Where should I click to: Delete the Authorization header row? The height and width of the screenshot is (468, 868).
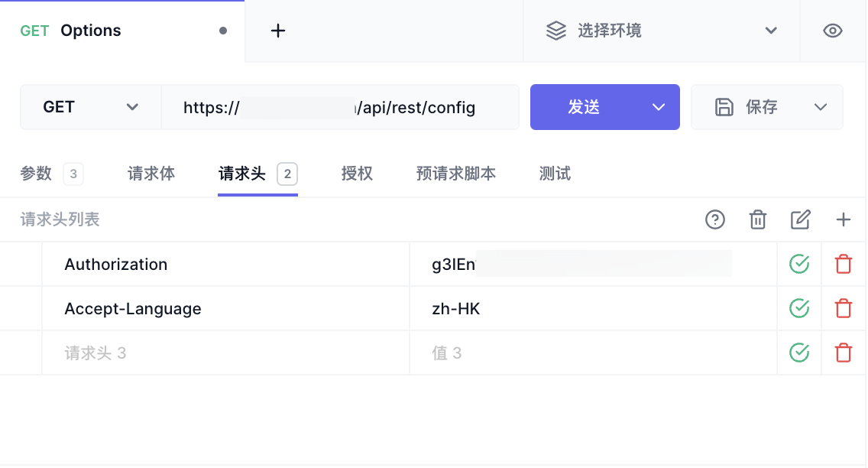843,265
